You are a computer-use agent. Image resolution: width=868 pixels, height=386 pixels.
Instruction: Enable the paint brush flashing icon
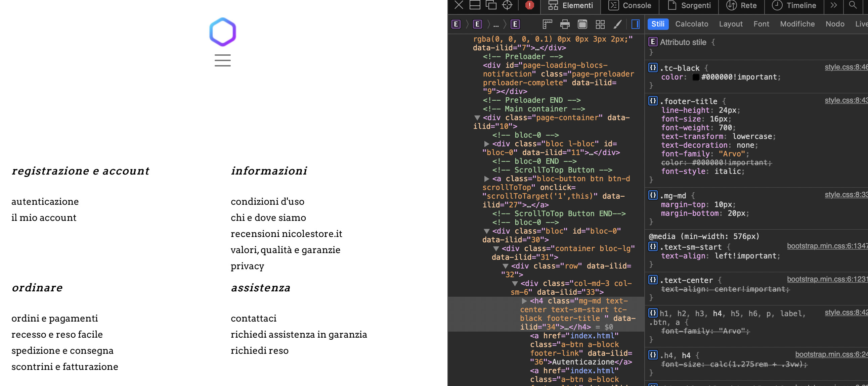(x=617, y=24)
